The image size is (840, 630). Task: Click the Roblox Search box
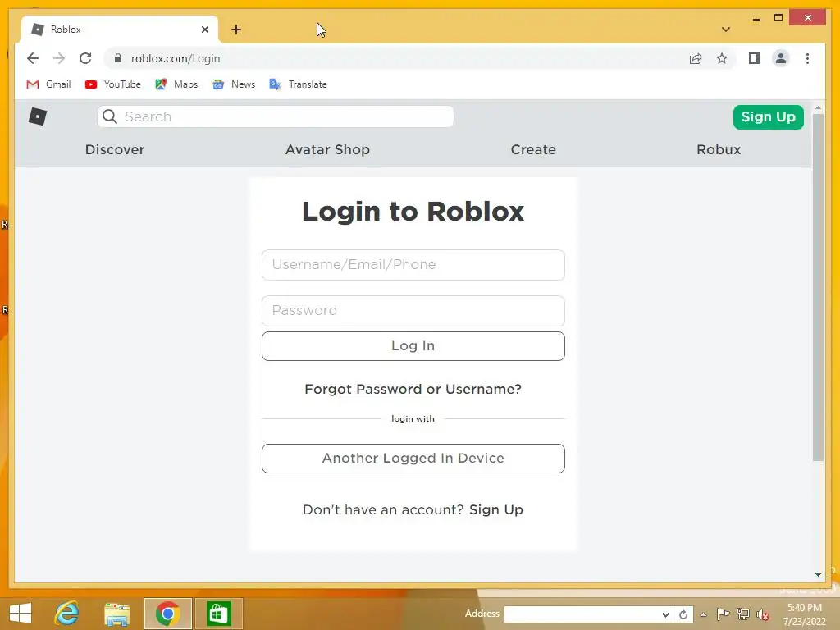[276, 116]
